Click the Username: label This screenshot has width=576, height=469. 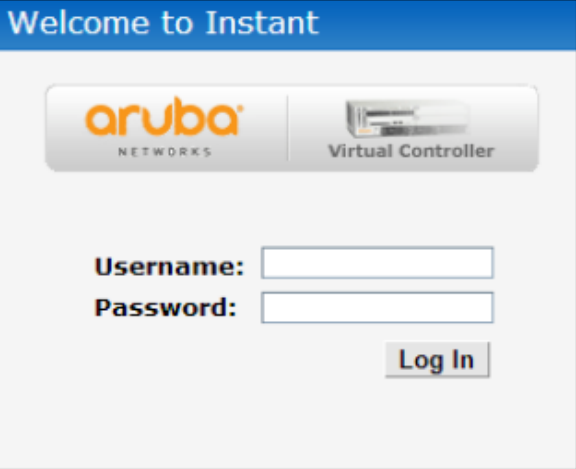point(169,267)
